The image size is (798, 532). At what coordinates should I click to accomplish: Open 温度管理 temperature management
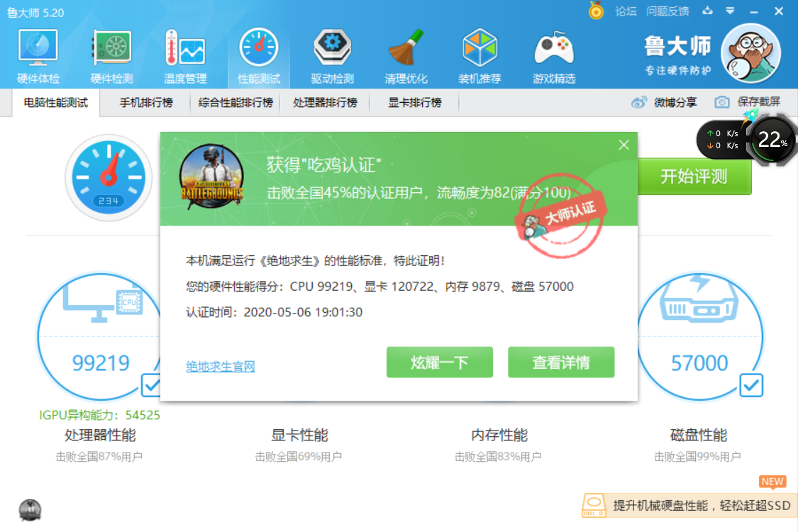click(x=185, y=57)
